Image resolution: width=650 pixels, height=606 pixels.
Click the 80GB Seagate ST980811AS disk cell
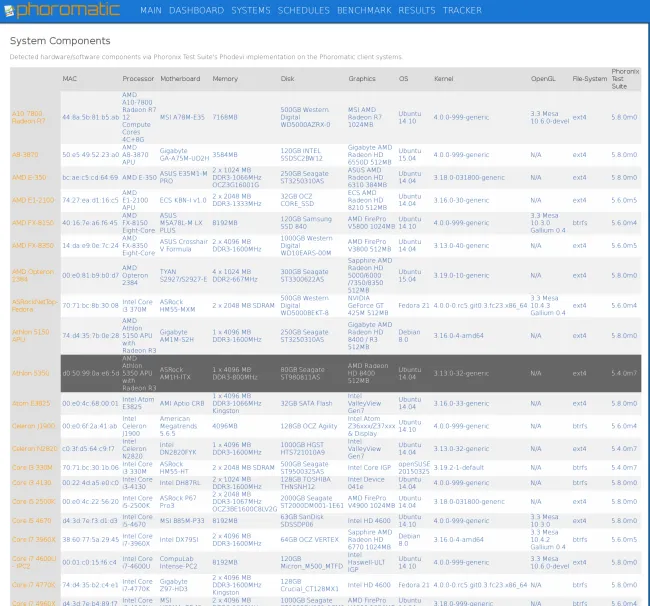(303, 373)
